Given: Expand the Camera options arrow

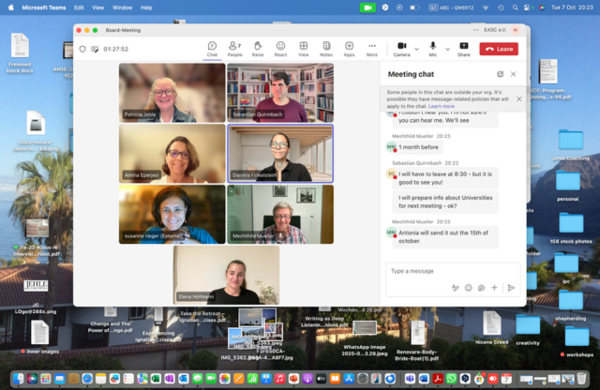Looking at the screenshot, I should tap(417, 49).
